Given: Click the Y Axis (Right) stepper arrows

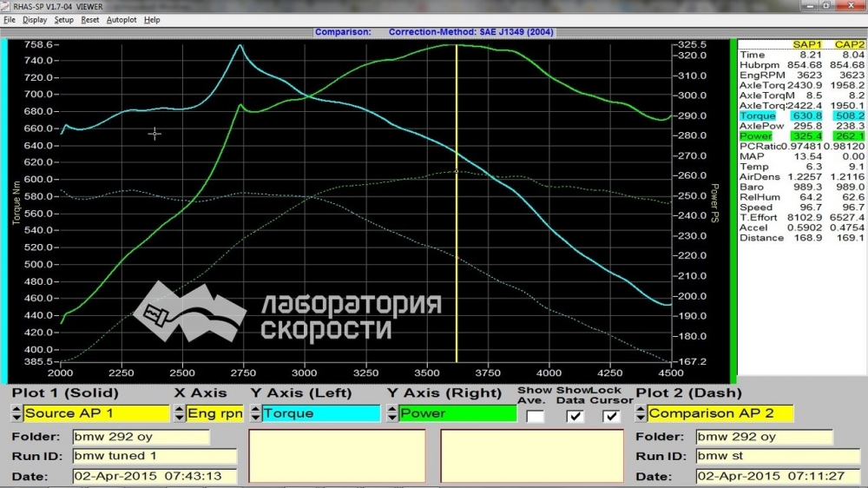Looking at the screenshot, I should pyautogui.click(x=392, y=414).
